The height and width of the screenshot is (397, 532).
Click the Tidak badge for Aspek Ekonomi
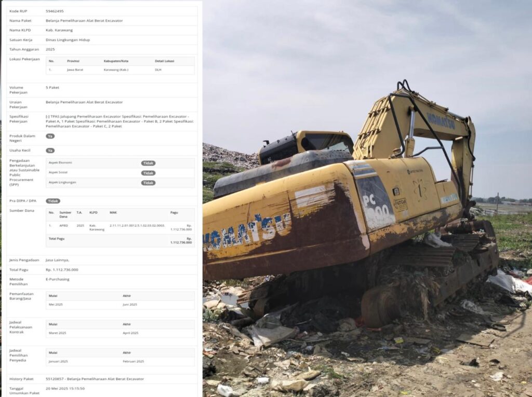[x=148, y=163]
